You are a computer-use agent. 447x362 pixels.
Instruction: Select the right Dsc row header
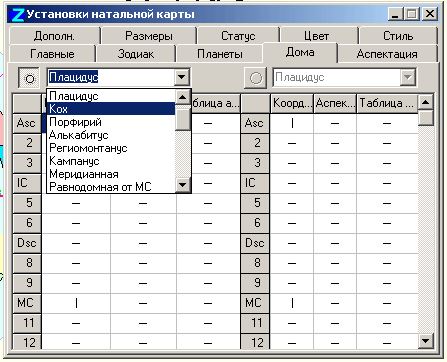pos(255,243)
